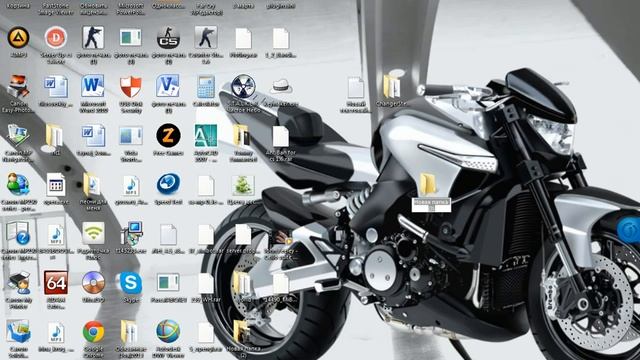Open the user with globe icon
The image size is (640, 360).
[x=18, y=184]
